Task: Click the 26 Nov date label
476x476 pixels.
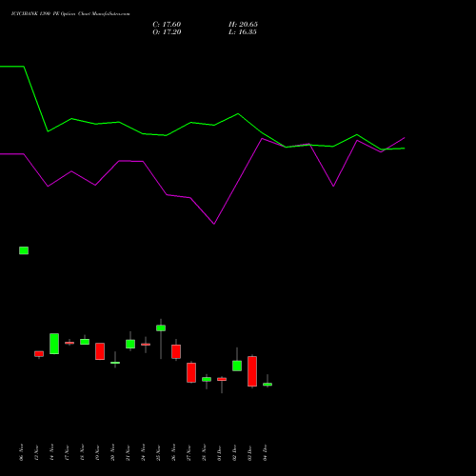Action: tap(173, 452)
